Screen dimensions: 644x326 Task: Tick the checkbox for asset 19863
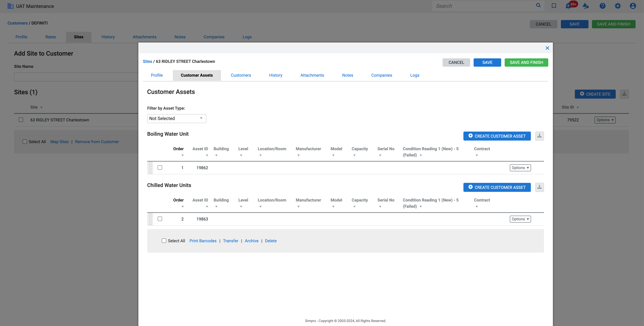[160, 219]
